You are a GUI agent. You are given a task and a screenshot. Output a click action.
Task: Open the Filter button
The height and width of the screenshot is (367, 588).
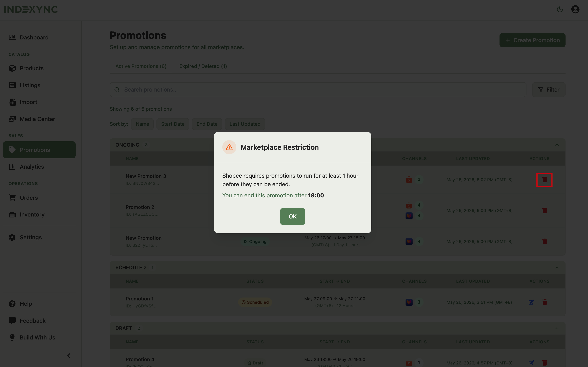(x=549, y=90)
